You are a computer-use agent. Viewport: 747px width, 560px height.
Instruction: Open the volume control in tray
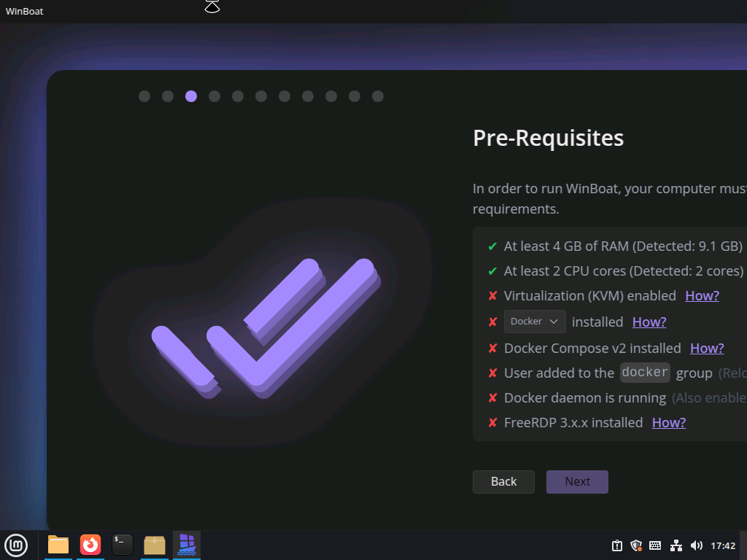click(697, 545)
